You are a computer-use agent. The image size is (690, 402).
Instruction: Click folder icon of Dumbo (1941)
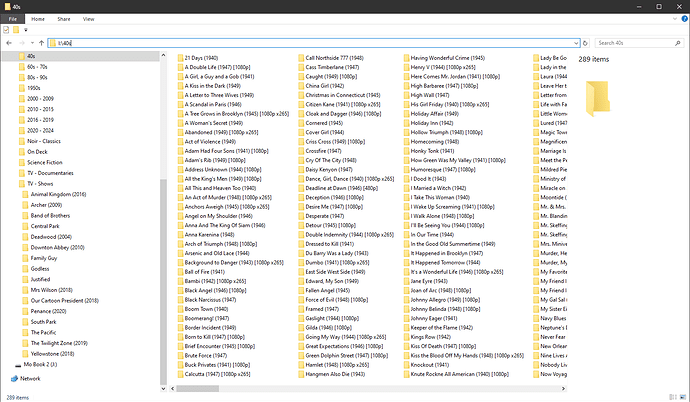pyautogui.click(x=301, y=263)
